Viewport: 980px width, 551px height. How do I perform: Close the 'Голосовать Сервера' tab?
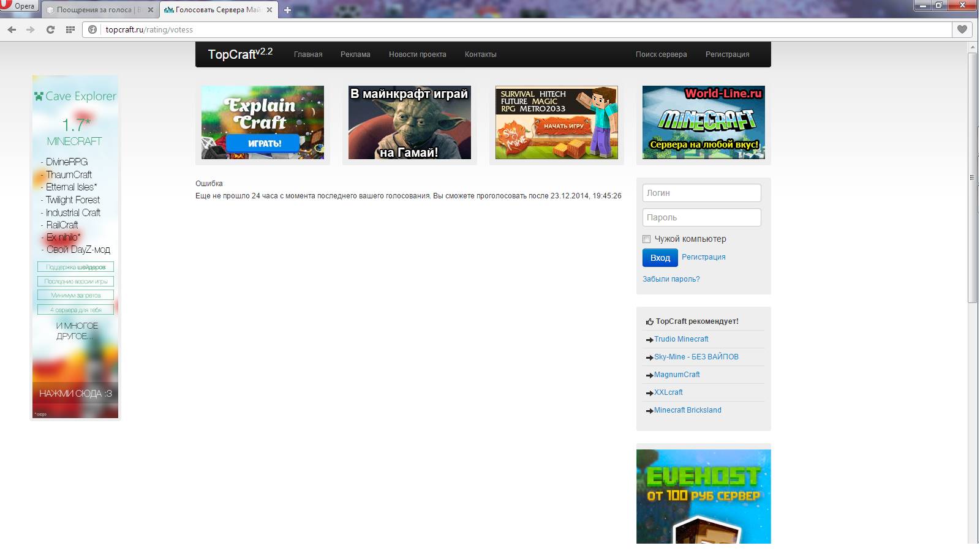coord(269,10)
